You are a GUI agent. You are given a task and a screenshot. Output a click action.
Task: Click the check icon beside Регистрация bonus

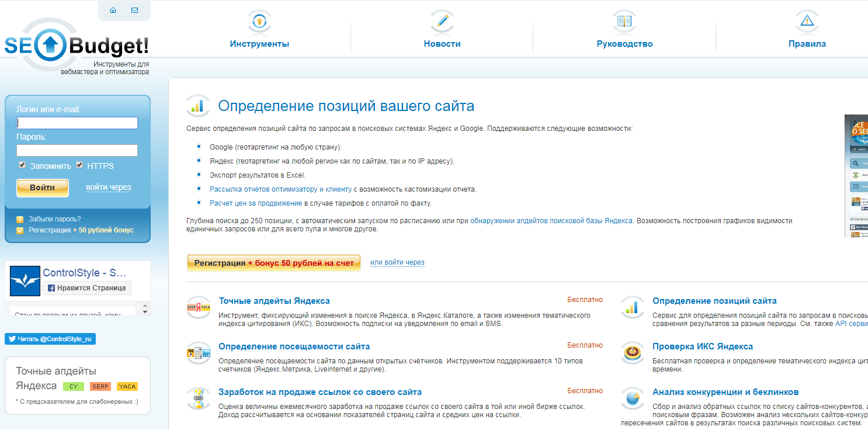click(x=20, y=231)
